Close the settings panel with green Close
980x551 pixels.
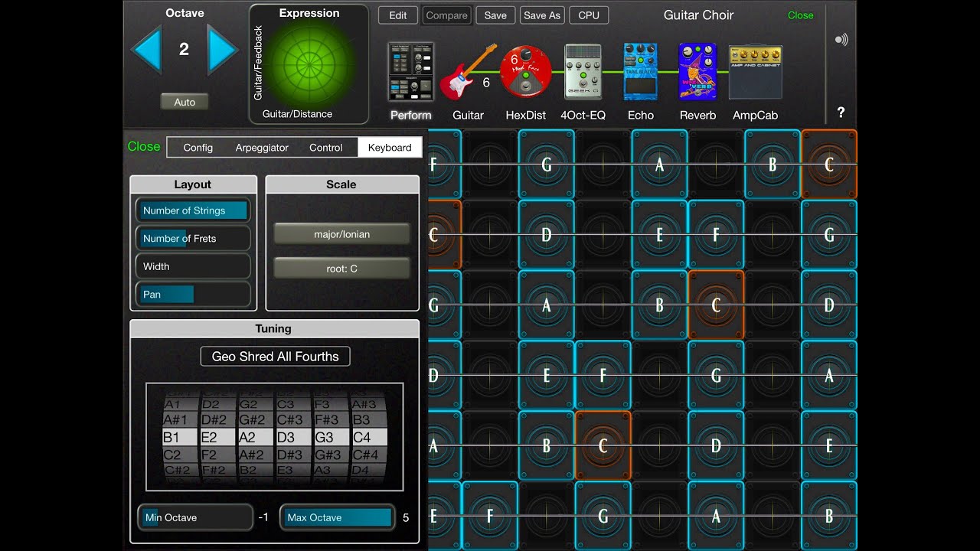(144, 146)
